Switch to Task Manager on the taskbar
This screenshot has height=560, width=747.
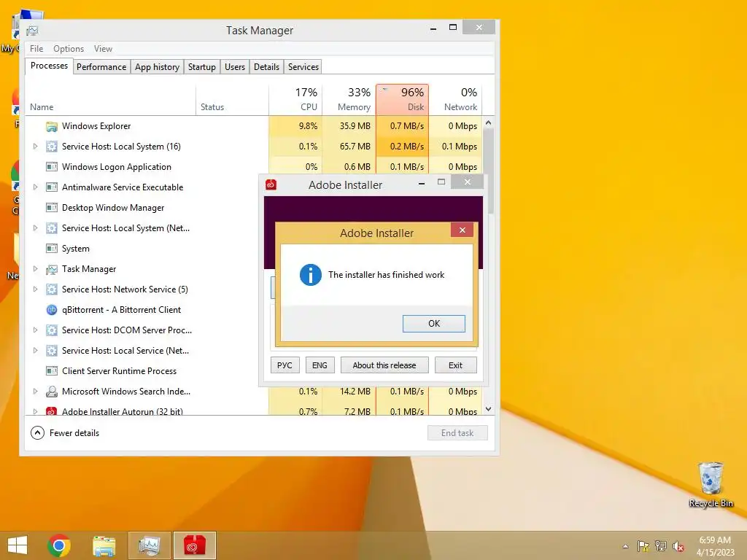pos(150,545)
